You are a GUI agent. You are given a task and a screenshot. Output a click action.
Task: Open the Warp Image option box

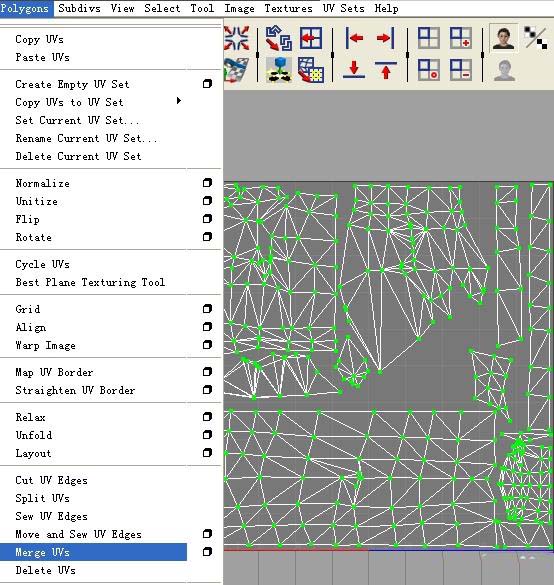pos(207,345)
